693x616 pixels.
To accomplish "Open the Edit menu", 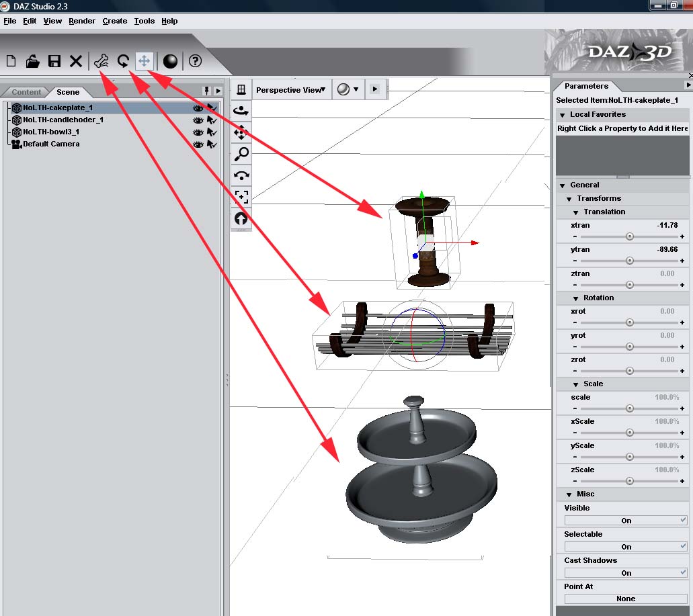I will point(30,21).
